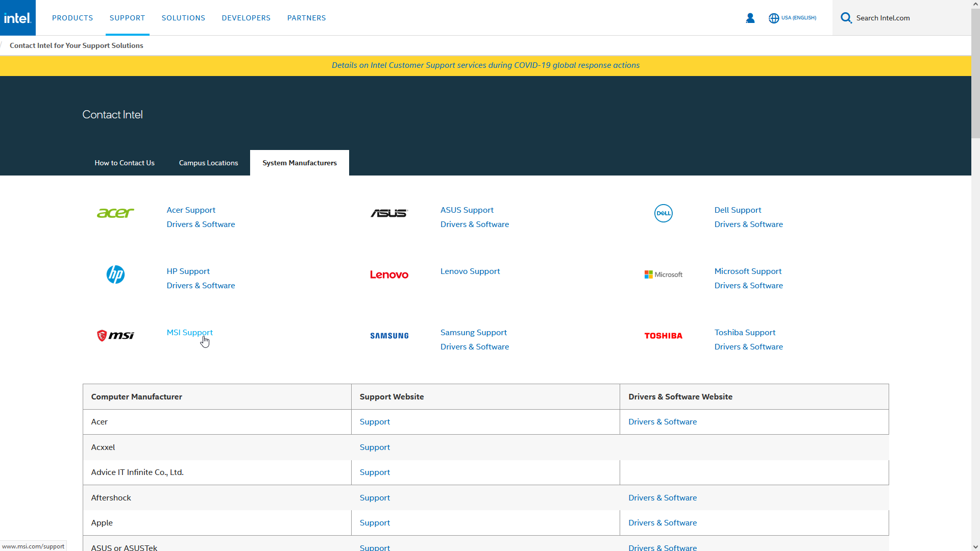980x551 pixels.
Task: Open COVID-19 customer support details banner link
Action: click(485, 65)
